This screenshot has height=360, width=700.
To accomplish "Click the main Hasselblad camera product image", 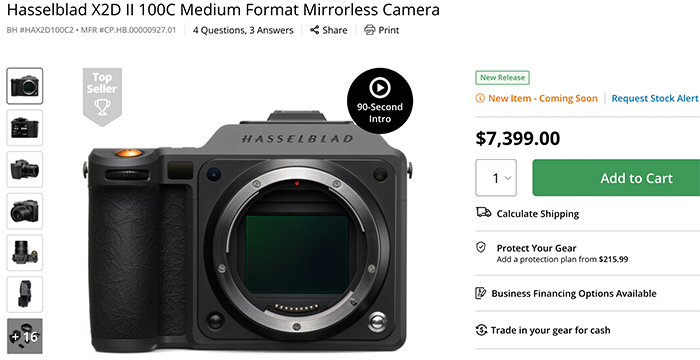I will pyautogui.click(x=248, y=232).
